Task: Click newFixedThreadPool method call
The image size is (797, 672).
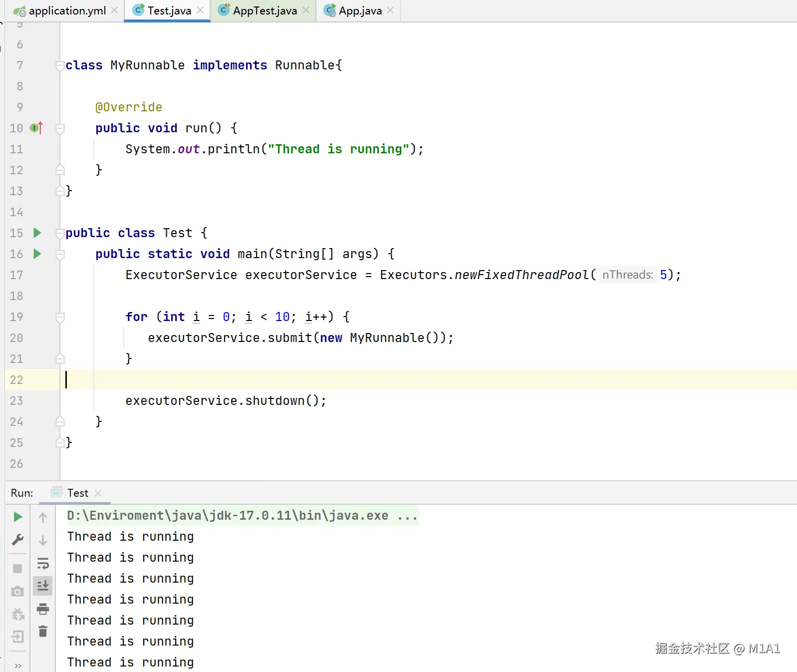Action: (522, 275)
